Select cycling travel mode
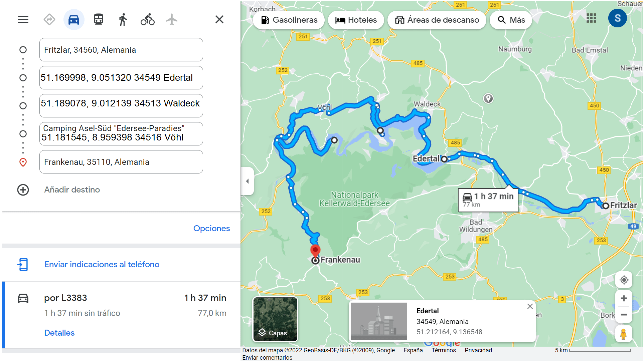Image resolution: width=644 pixels, height=361 pixels. tap(147, 19)
